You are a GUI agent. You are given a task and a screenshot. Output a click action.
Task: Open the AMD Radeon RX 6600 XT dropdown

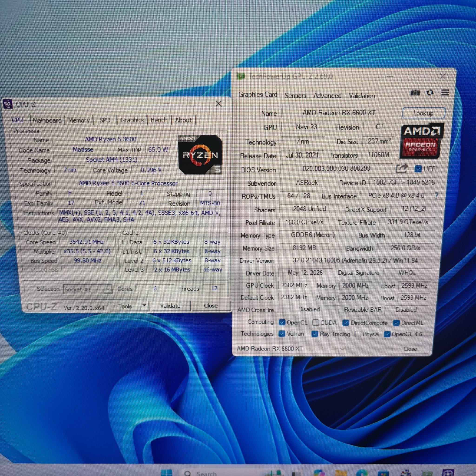[x=290, y=349]
